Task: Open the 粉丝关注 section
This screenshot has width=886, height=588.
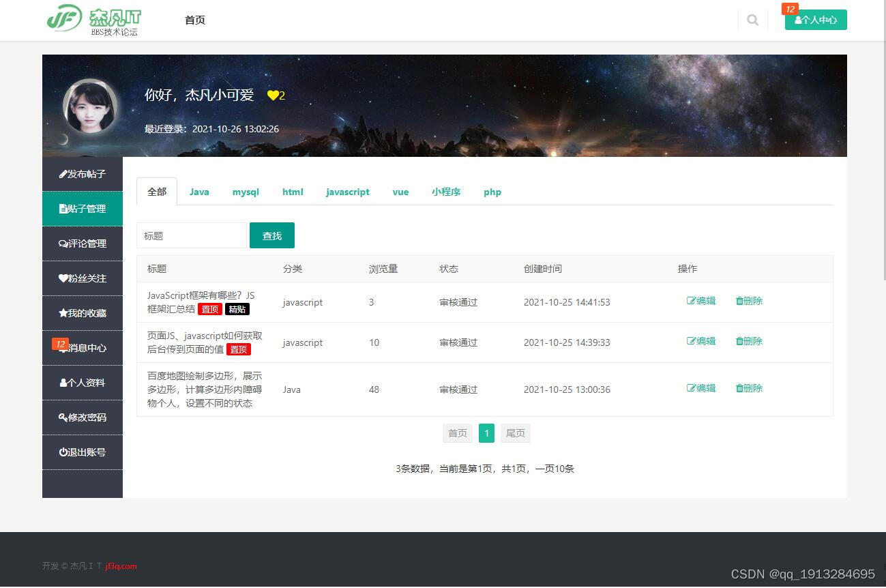Action: (82, 278)
